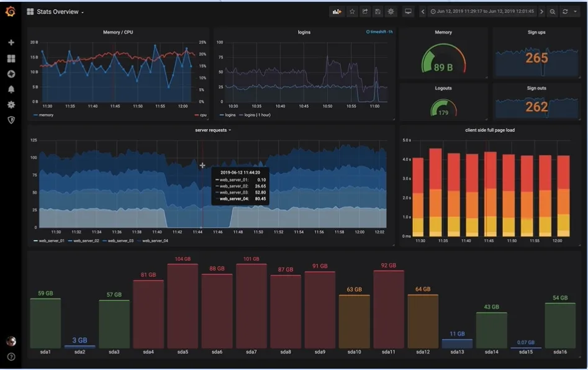Click the sda5 104 GB bar
Image resolution: width=588 pixels, height=370 pixels.
click(182, 304)
